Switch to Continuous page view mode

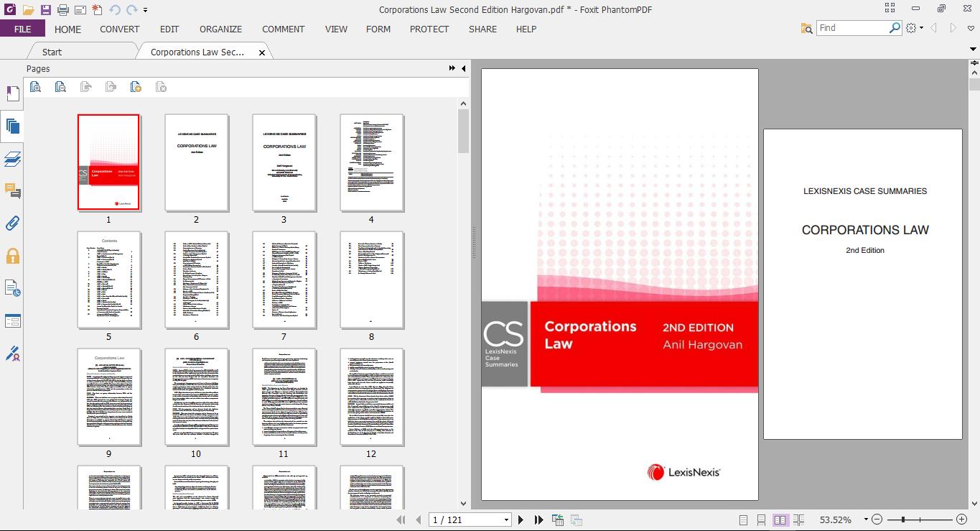pyautogui.click(x=762, y=520)
